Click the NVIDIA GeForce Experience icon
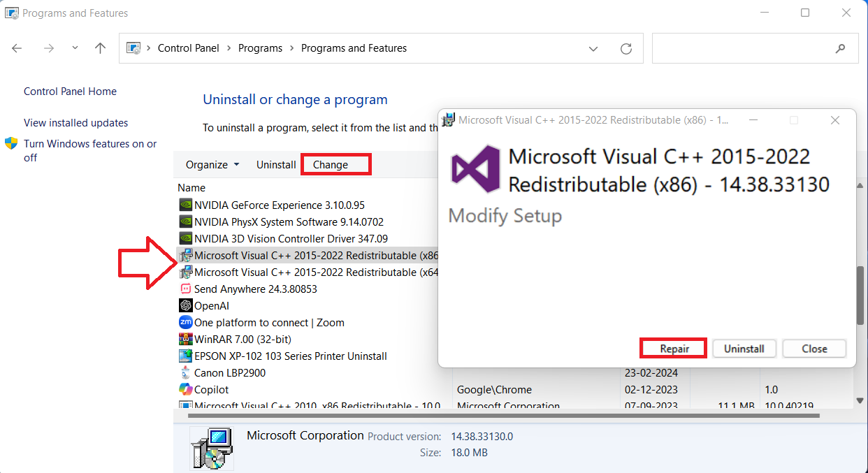The height and width of the screenshot is (473, 868). 185,205
